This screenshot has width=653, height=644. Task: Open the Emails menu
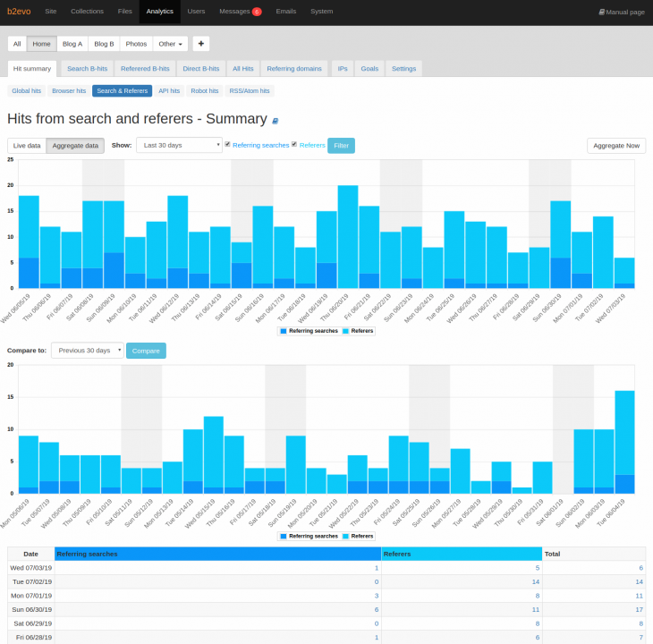pos(285,12)
